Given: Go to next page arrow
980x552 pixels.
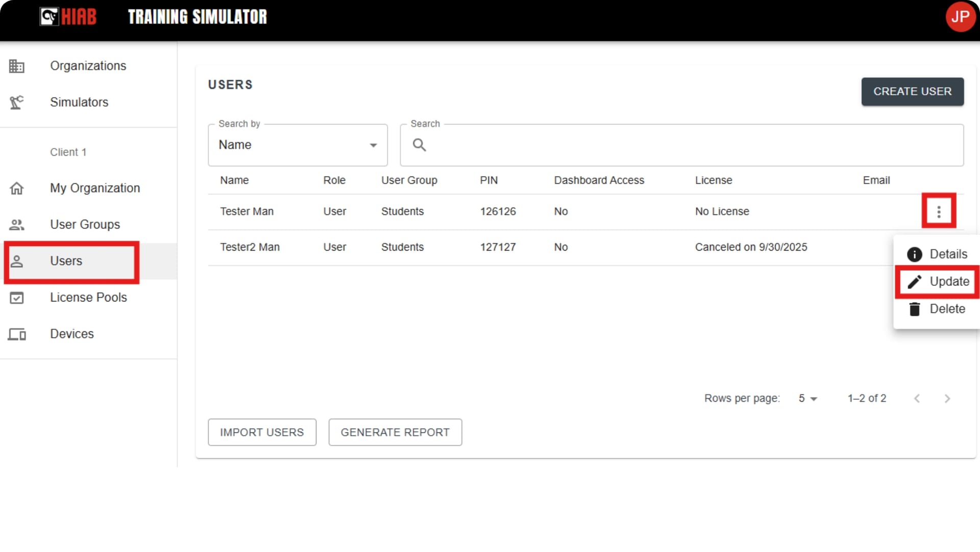Looking at the screenshot, I should [x=947, y=399].
